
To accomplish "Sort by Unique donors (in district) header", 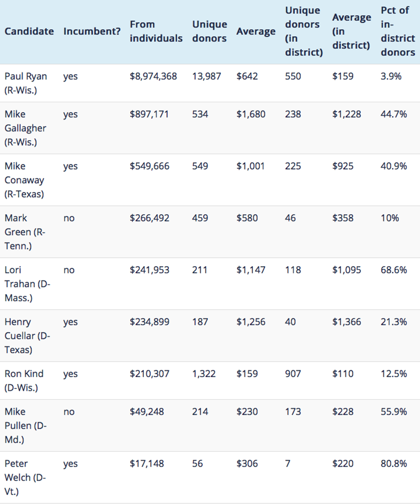I will click(x=303, y=31).
